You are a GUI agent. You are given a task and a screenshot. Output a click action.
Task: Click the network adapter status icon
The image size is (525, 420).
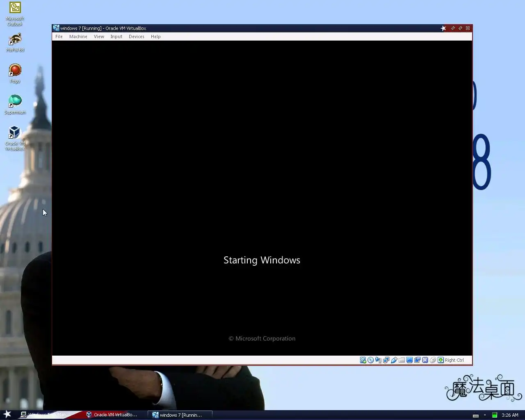[x=386, y=360]
